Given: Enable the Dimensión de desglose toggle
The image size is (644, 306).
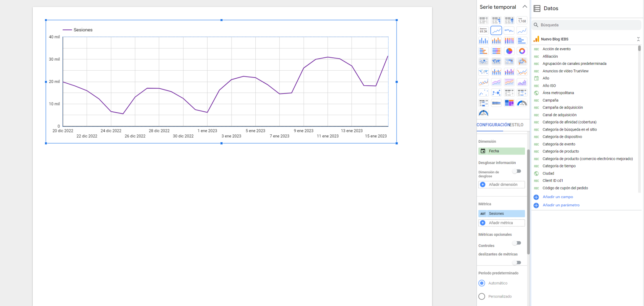Looking at the screenshot, I should pos(517,171).
